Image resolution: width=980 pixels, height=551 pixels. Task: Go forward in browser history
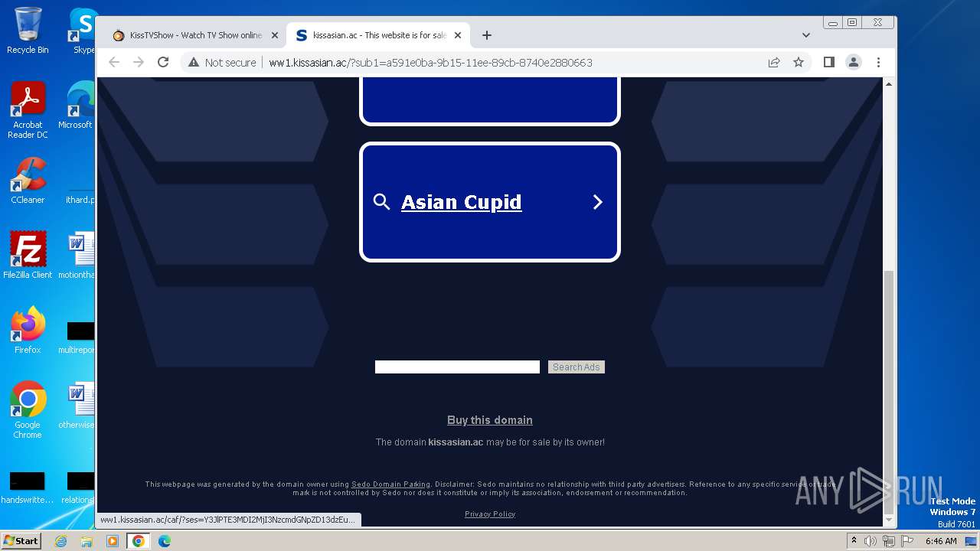(x=139, y=62)
